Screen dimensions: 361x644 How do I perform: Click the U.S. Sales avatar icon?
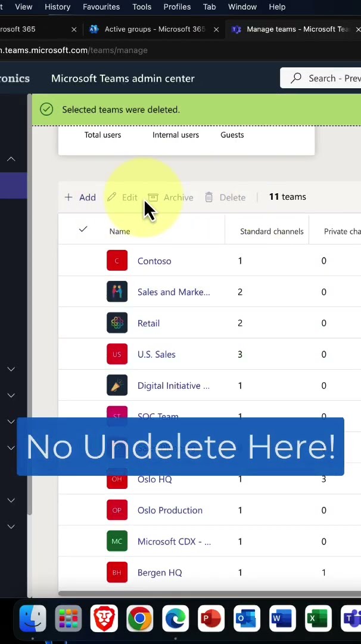tap(117, 354)
